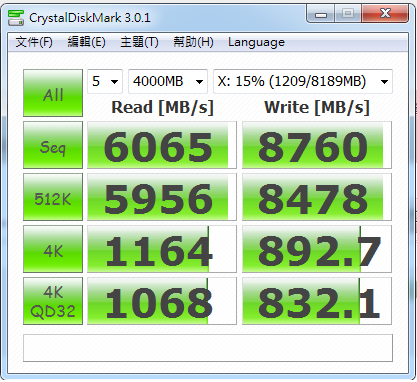Open the Language menu
Image resolution: width=417 pixels, height=382 pixels.
(x=256, y=42)
